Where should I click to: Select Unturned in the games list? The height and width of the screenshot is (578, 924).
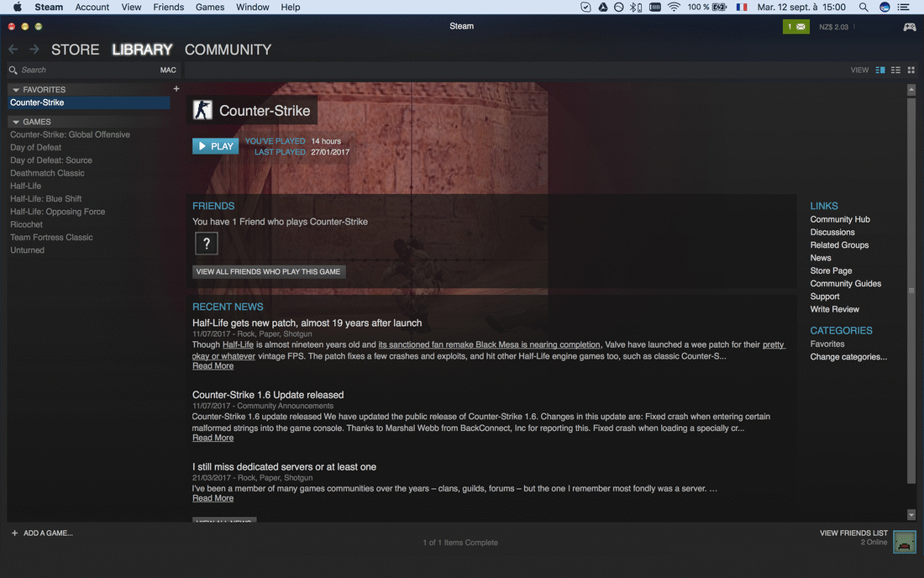[27, 250]
